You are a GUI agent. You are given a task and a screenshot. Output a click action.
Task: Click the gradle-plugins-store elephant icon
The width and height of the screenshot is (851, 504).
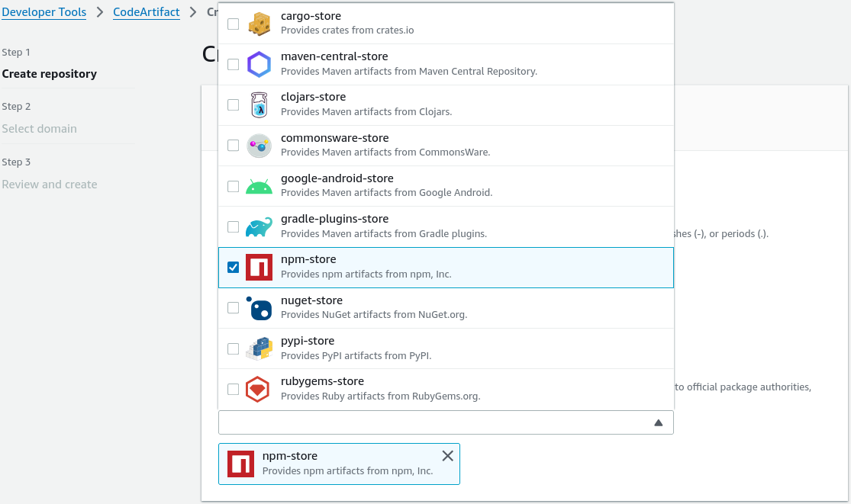click(x=259, y=227)
